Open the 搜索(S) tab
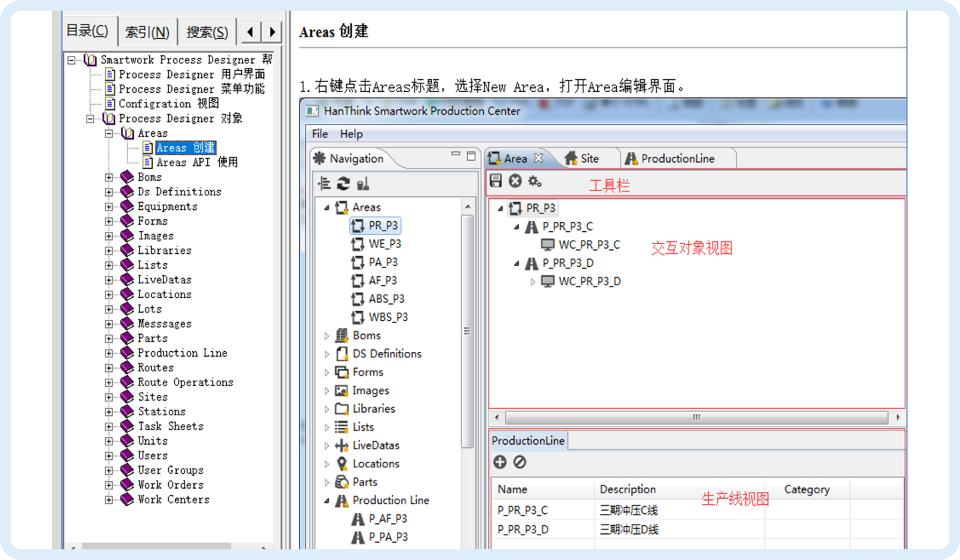Image resolution: width=960 pixels, height=560 pixels. pos(207,31)
